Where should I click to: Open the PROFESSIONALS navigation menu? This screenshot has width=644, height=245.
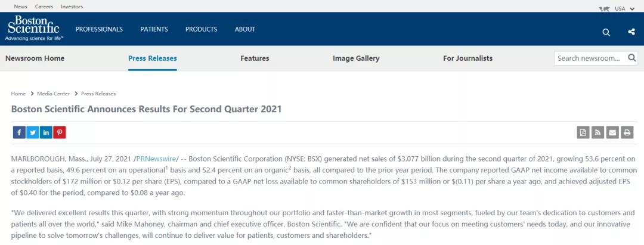[x=99, y=29]
